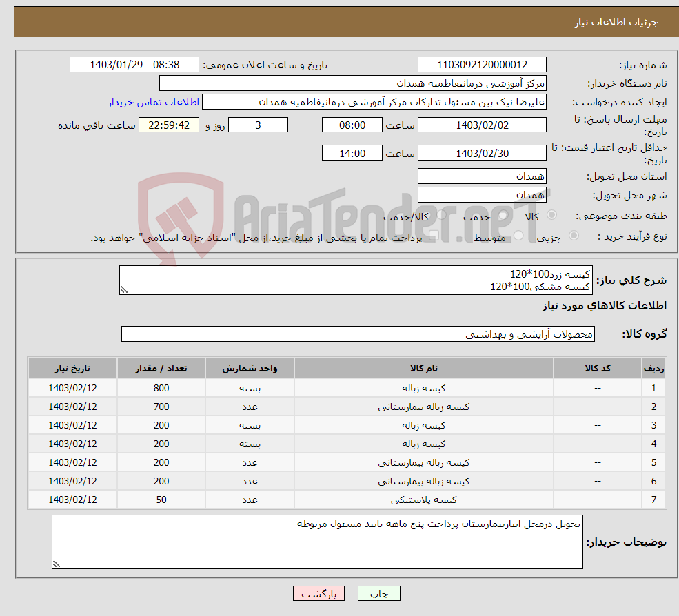Click the unit بسته cell in row 1
679x616 pixels.
click(250, 389)
